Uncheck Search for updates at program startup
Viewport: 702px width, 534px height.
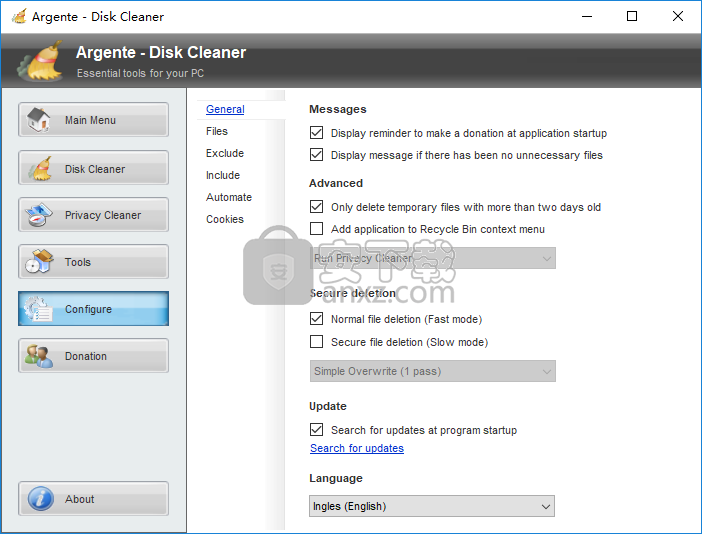click(x=317, y=429)
